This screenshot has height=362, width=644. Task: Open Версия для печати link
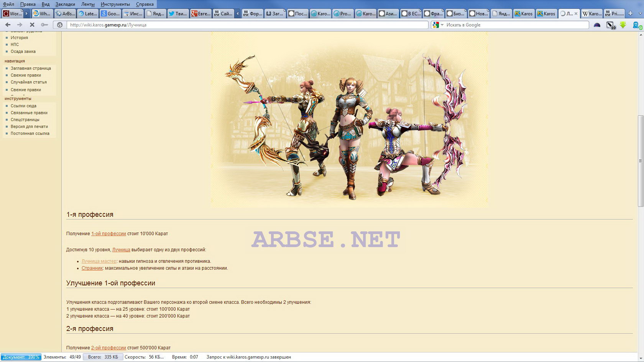29,126
